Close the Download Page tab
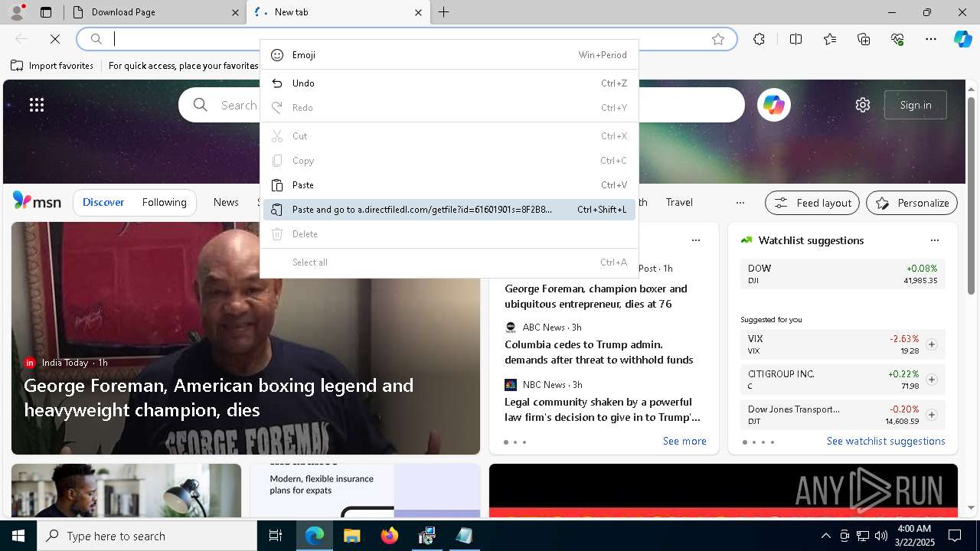The height and width of the screenshot is (551, 980). coord(235,12)
